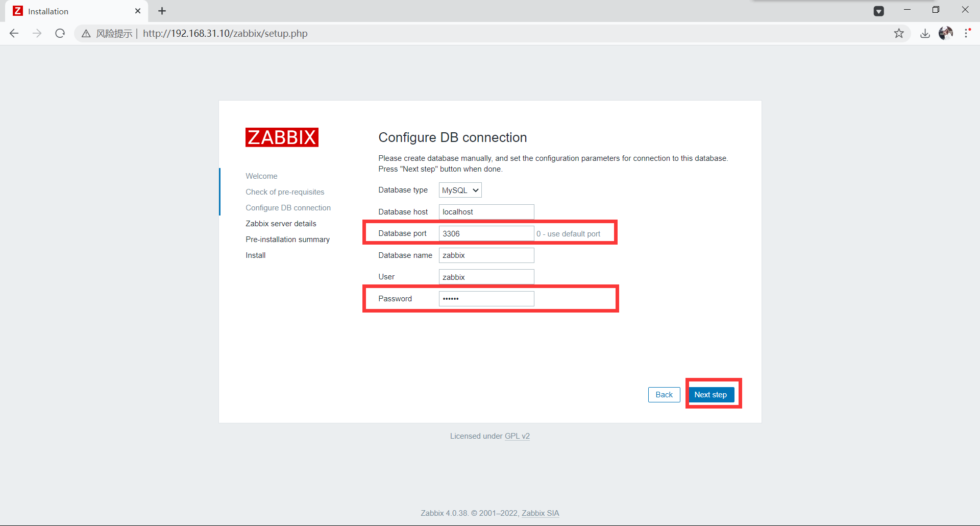Open the browser downloads icon
The height and width of the screenshot is (526, 980).
pyautogui.click(x=925, y=33)
